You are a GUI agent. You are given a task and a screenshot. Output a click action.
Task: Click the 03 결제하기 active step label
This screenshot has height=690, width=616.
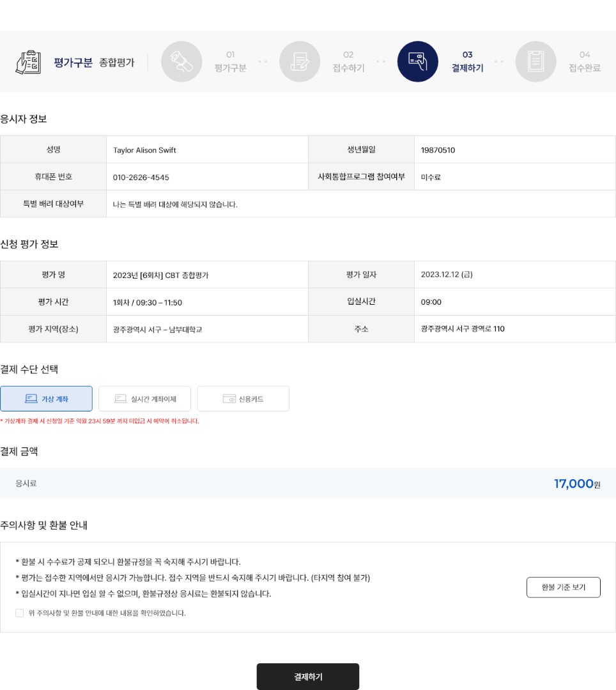(467, 61)
